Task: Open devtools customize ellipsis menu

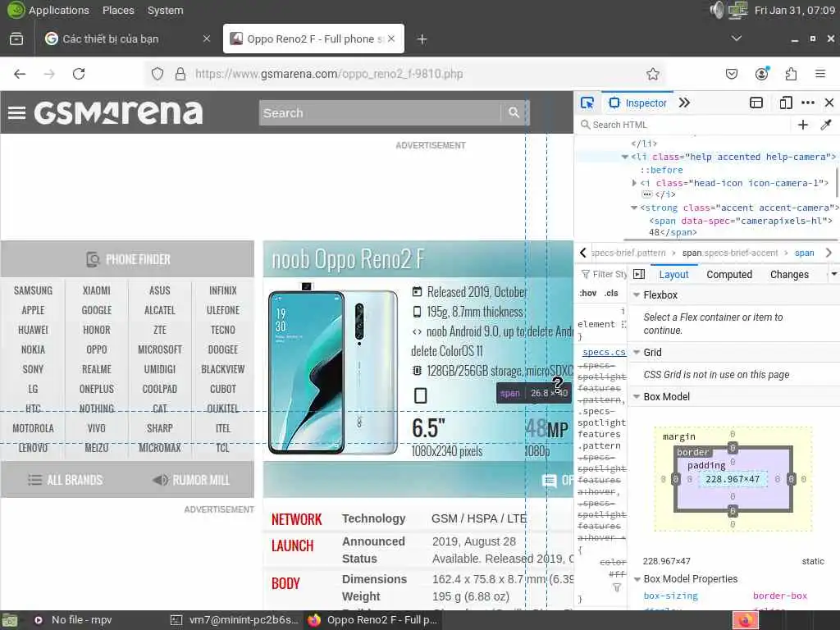Action: click(x=808, y=103)
